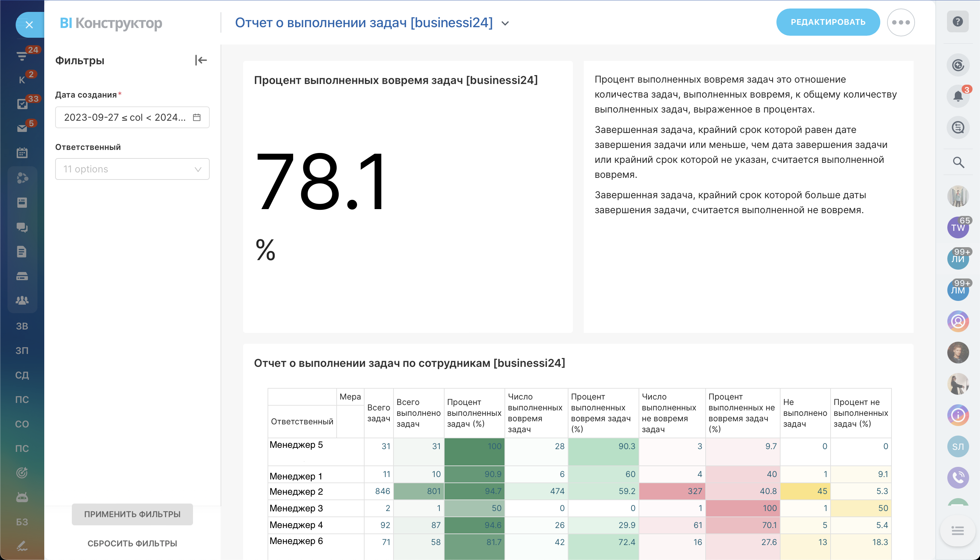Open the calendar picker for creation date
980x560 pixels.
(197, 117)
